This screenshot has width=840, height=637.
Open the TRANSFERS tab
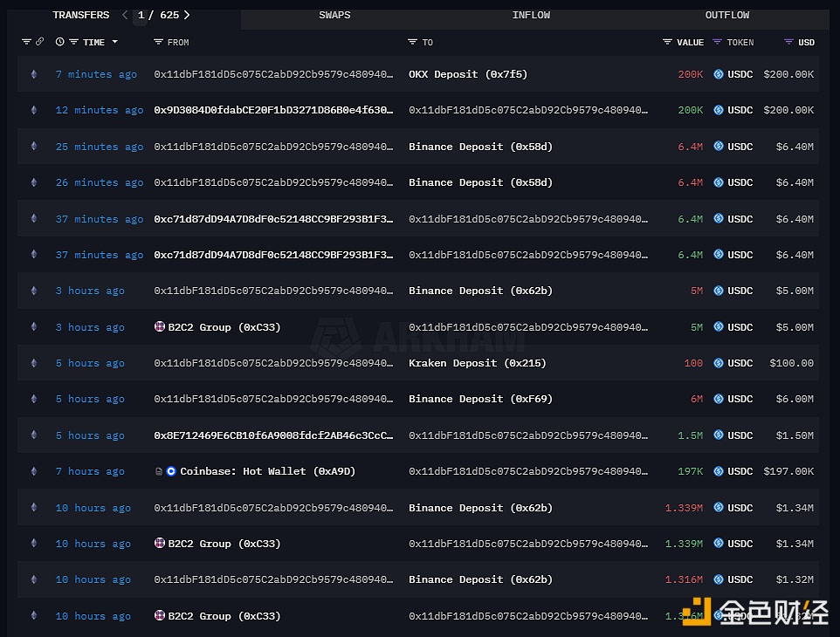[x=81, y=15]
